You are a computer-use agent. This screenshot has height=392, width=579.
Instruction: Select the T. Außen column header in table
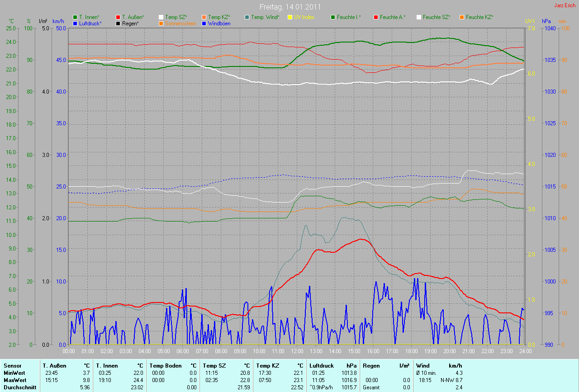click(x=54, y=365)
